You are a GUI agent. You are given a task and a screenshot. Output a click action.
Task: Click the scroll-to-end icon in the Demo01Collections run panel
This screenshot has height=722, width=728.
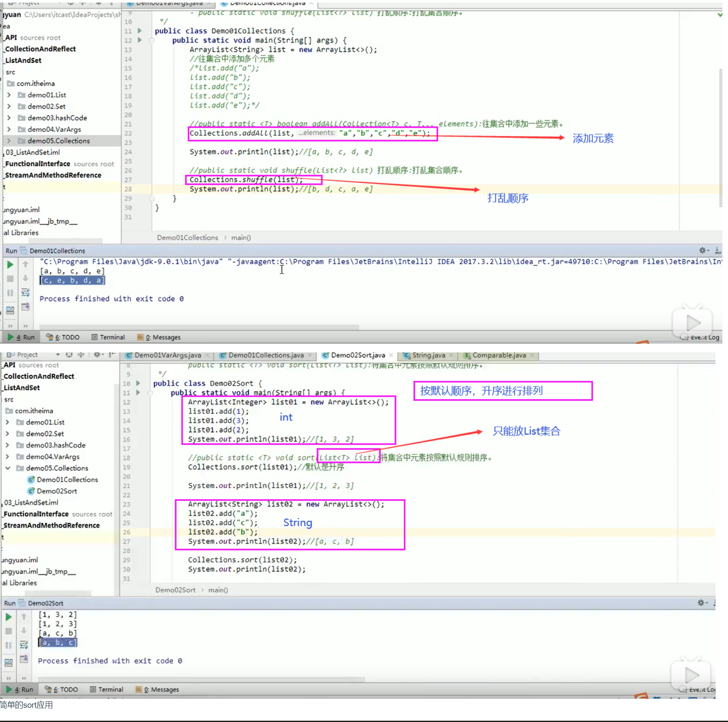pyautogui.click(x=25, y=307)
